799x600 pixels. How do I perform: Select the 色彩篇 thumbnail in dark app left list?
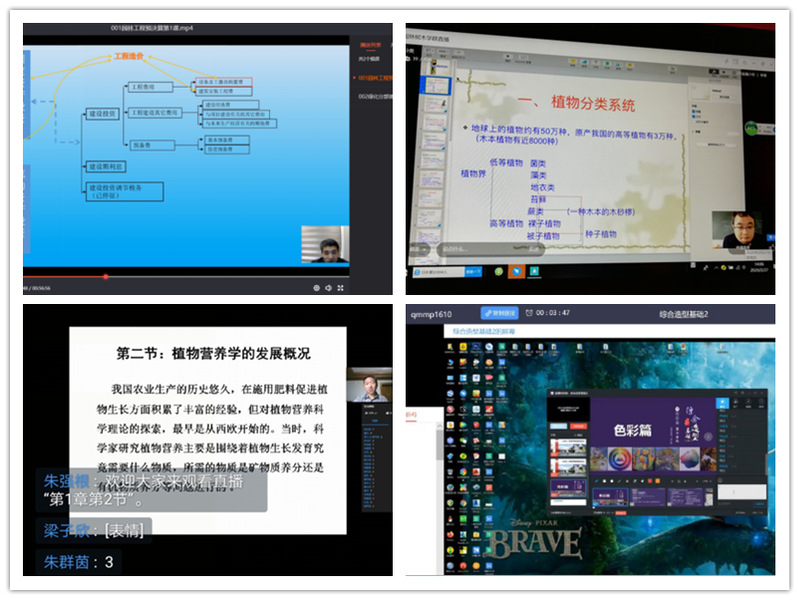point(568,490)
